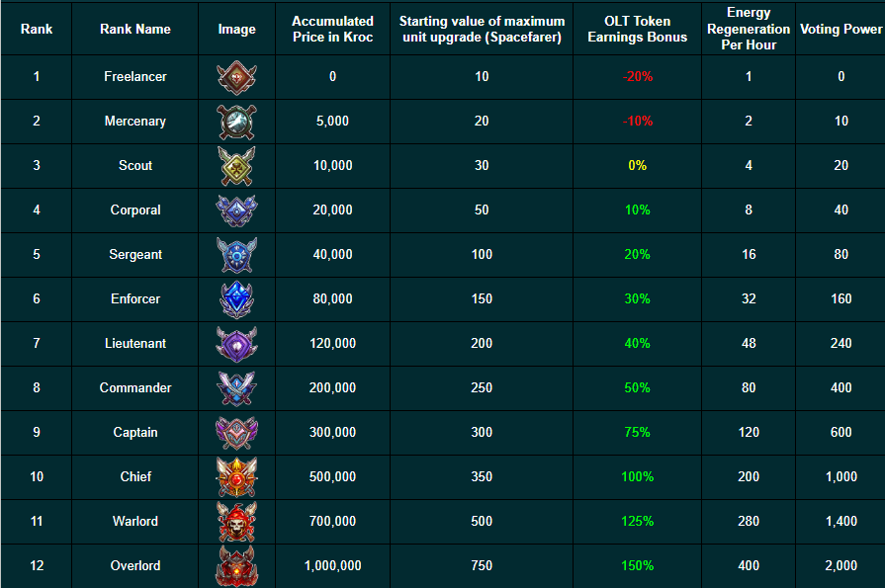The height and width of the screenshot is (588, 885).
Task: Click the Mercenary rank badge icon
Action: [x=236, y=122]
